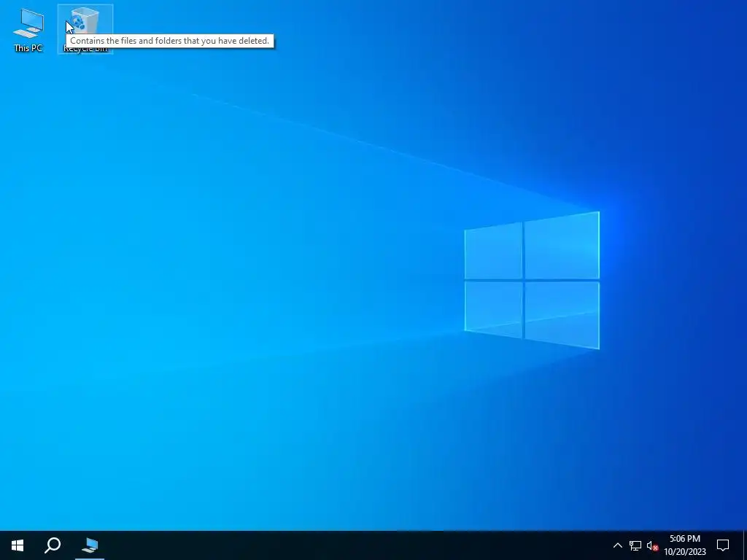Viewport: 747px width, 560px height.
Task: Show hidden system tray icons
Action: pyautogui.click(x=617, y=545)
